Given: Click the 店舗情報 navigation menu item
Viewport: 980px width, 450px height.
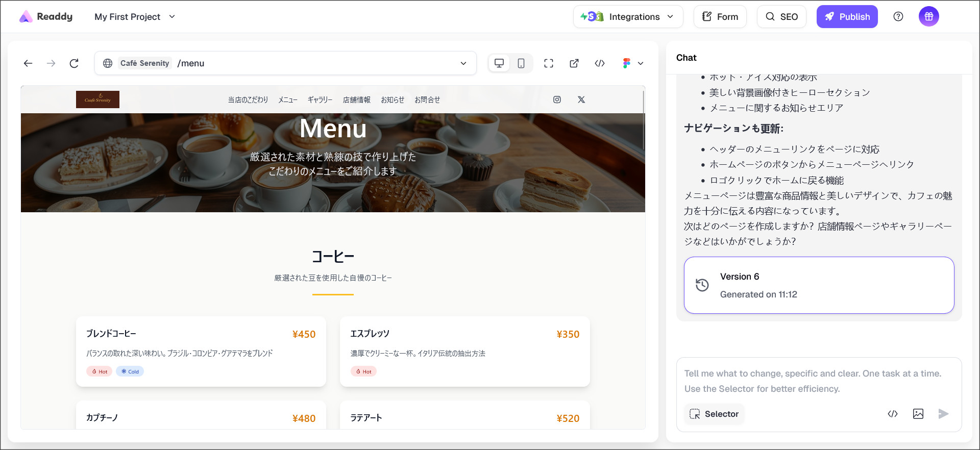Looking at the screenshot, I should [x=356, y=100].
